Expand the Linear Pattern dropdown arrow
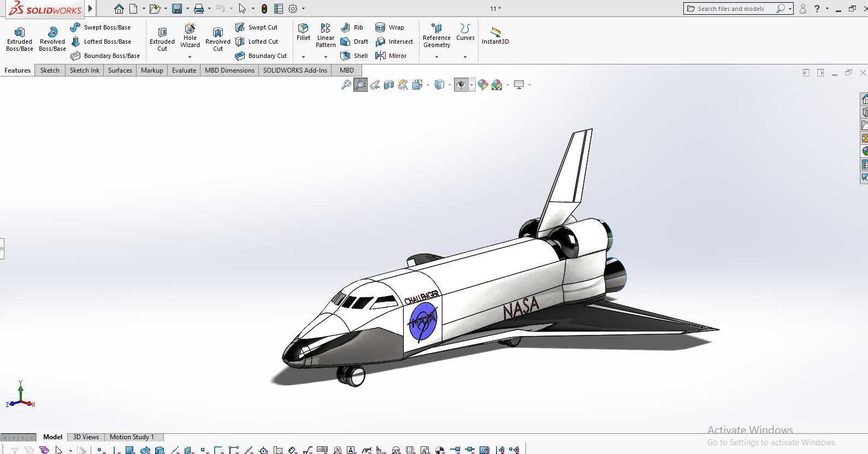Viewport: 868px width, 454px height. 326,57
